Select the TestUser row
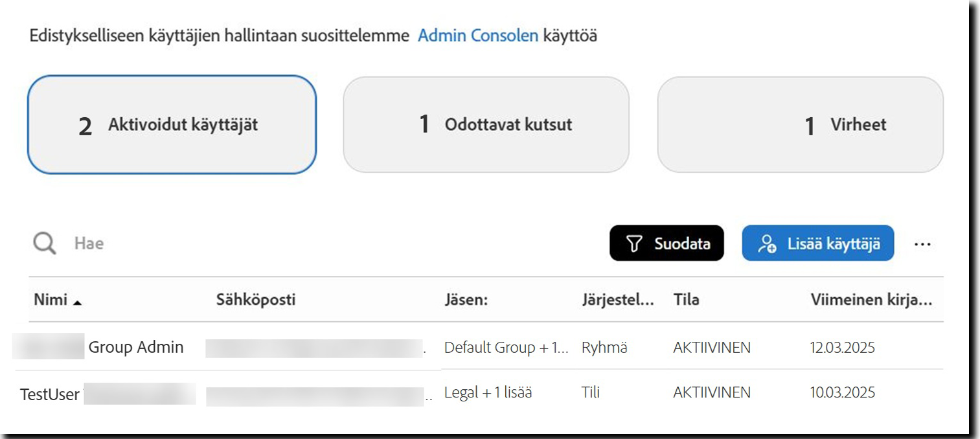Viewport: 980px width, 439px height. [50, 394]
